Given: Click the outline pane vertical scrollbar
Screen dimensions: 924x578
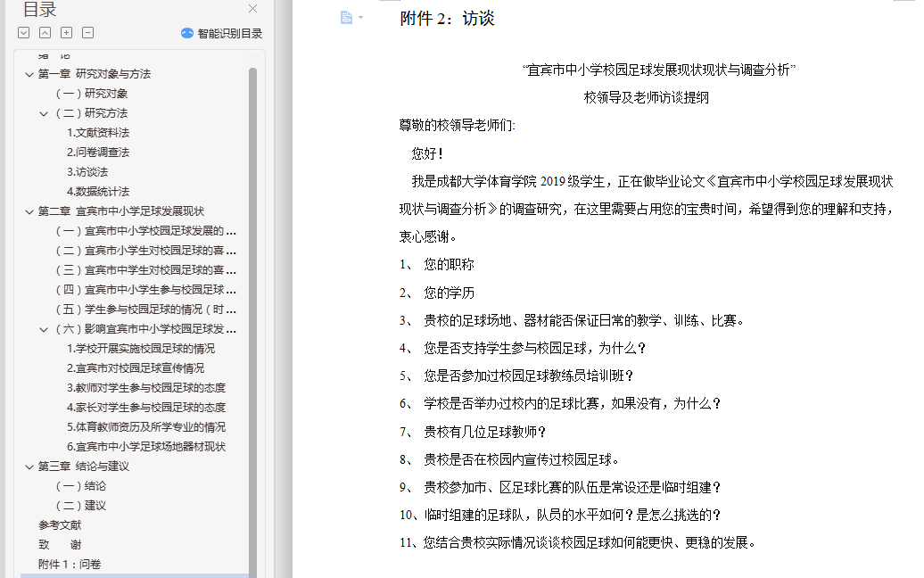Looking at the screenshot, I should tap(252, 321).
